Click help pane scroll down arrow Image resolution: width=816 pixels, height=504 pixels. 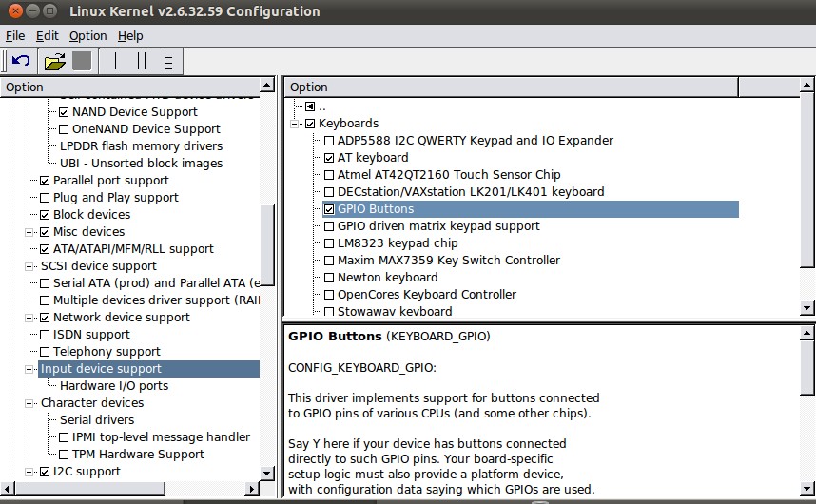click(x=806, y=489)
